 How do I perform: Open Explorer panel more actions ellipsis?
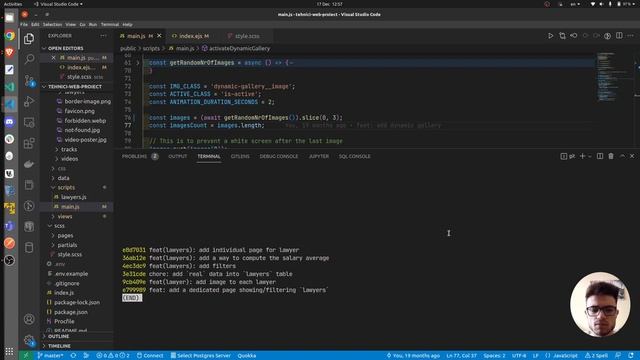click(x=103, y=36)
